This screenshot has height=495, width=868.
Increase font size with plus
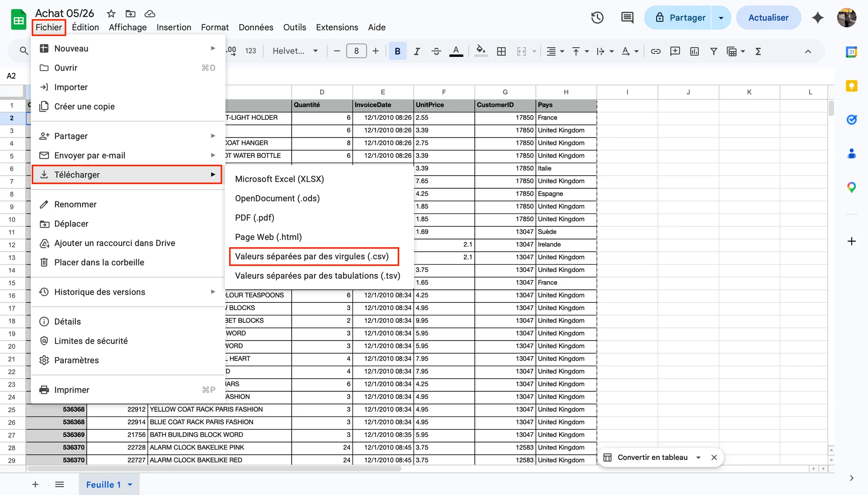click(375, 51)
